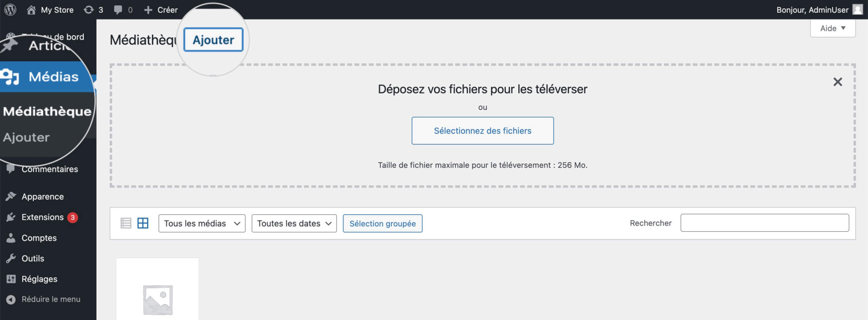Open the Créer new content menu
868x320 pixels.
(161, 10)
